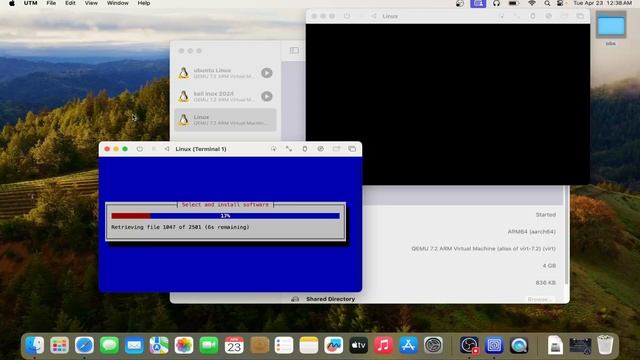640x360 pixels.
Task: Open Messages from the Dock
Action: click(x=109, y=345)
